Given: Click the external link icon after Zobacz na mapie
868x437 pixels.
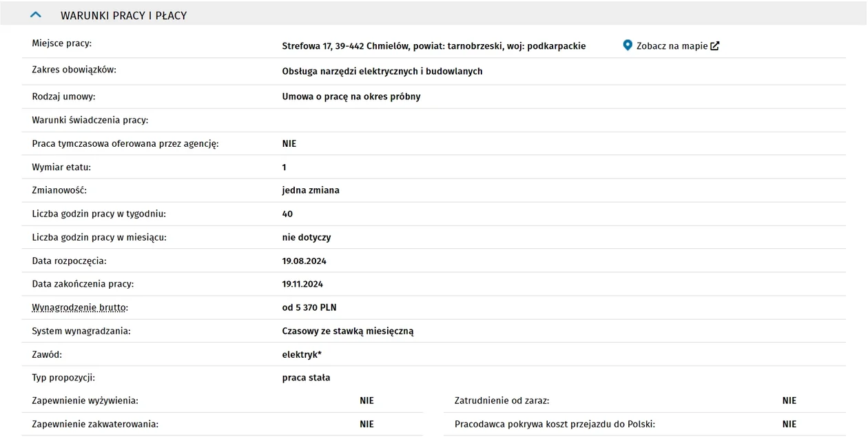Looking at the screenshot, I should 715,46.
